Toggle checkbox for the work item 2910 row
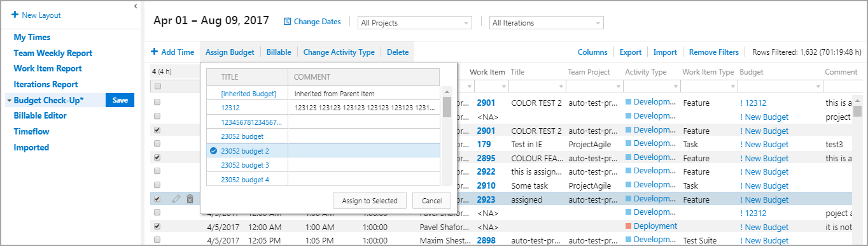This screenshot has width=868, height=246. 157,185
